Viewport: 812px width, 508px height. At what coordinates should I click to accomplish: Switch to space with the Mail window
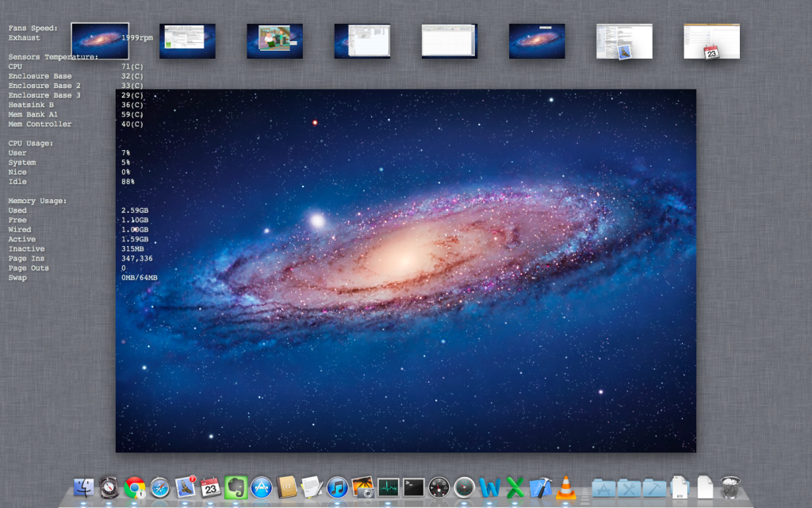pyautogui.click(x=624, y=41)
